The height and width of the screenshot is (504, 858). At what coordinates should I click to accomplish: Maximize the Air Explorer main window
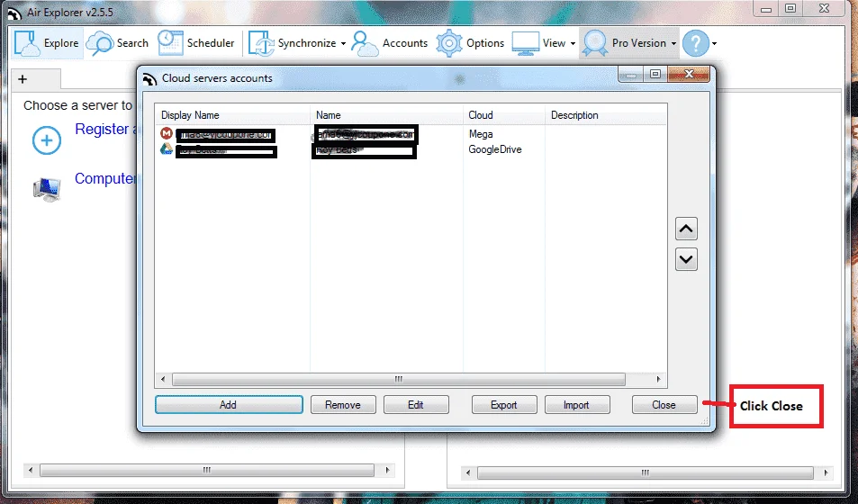pos(790,9)
